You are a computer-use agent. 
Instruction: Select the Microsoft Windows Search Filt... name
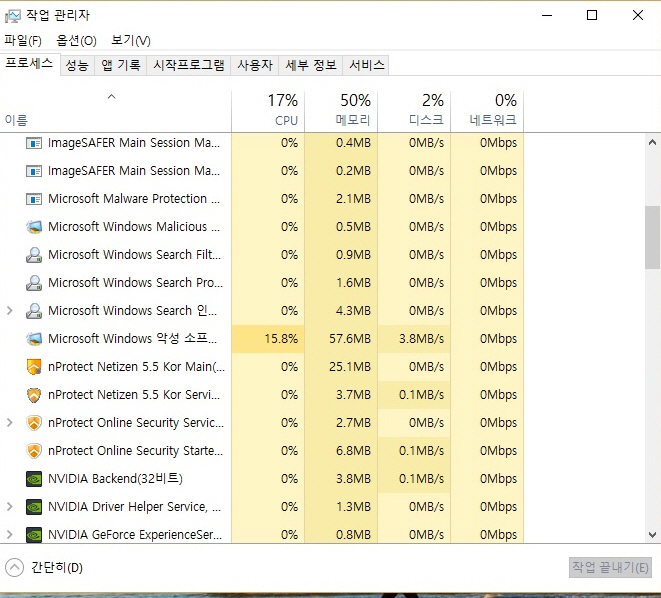coord(134,255)
